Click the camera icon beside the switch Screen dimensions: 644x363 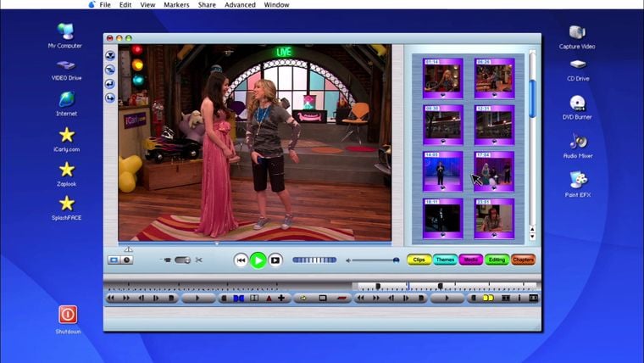click(x=167, y=260)
